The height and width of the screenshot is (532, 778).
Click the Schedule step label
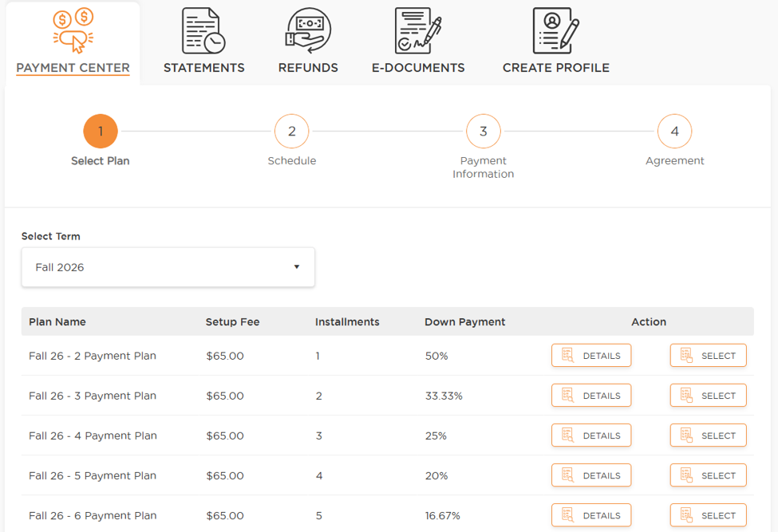point(292,160)
